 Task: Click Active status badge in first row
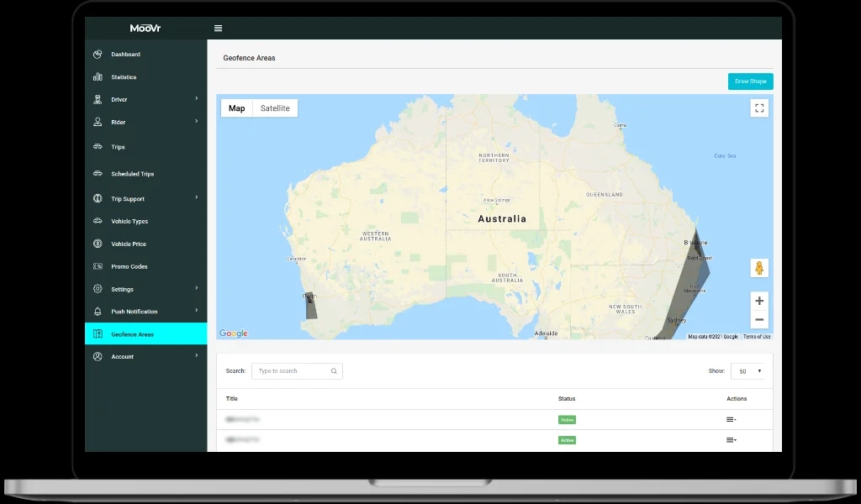[568, 419]
